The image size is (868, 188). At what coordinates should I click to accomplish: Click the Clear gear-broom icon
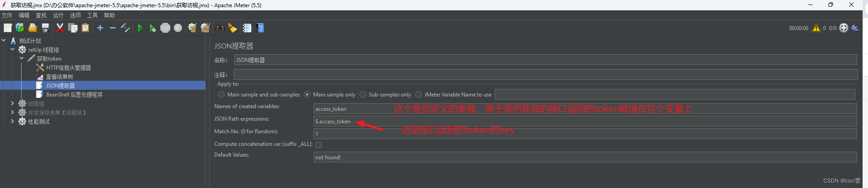(x=192, y=28)
